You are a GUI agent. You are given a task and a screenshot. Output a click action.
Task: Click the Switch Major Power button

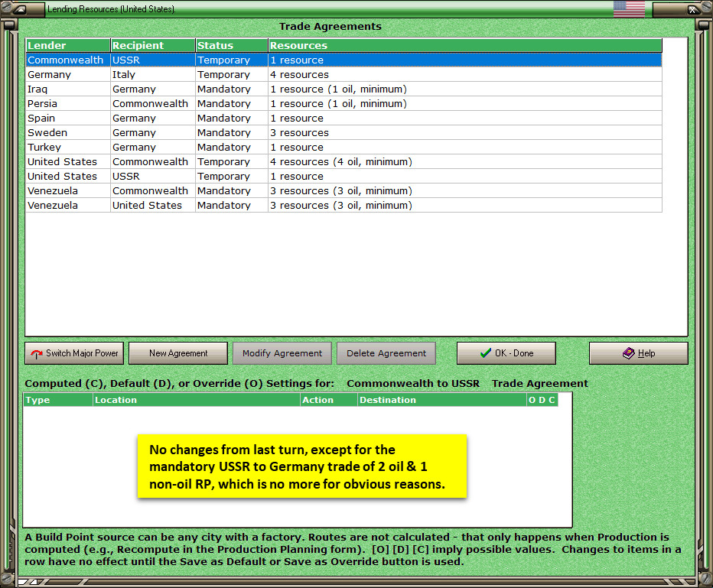coord(74,353)
